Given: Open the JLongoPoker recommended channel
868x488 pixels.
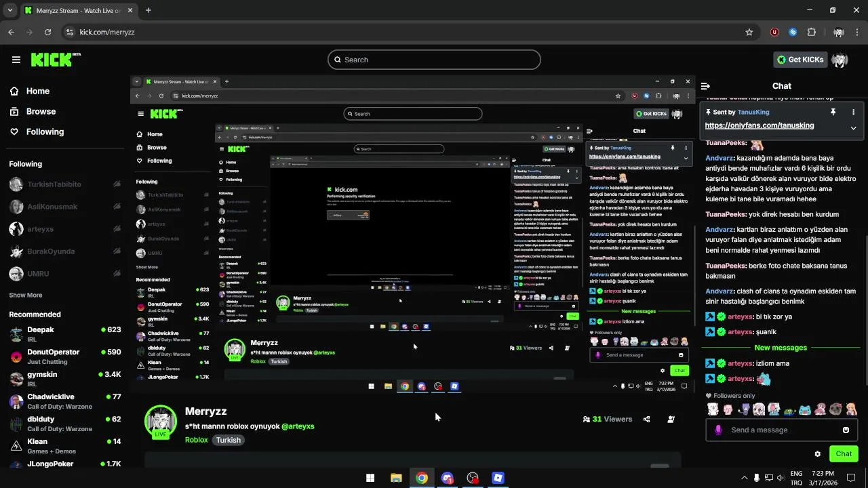Looking at the screenshot, I should [x=65, y=464].
